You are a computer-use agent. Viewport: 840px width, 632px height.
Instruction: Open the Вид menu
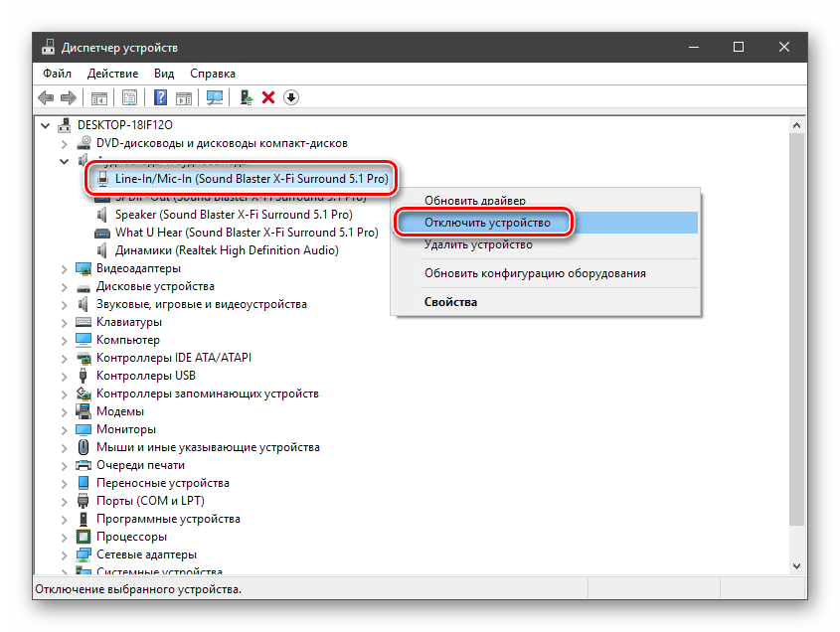[x=164, y=74]
